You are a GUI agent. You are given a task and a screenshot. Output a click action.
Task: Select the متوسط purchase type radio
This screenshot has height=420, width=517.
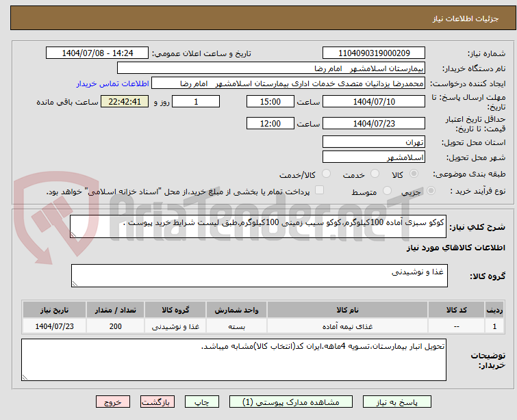(387, 191)
